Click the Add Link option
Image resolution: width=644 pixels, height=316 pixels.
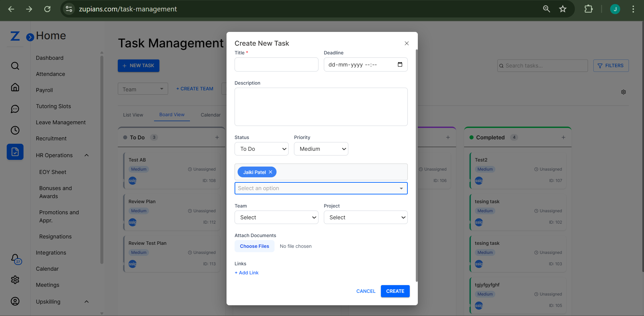click(x=246, y=272)
